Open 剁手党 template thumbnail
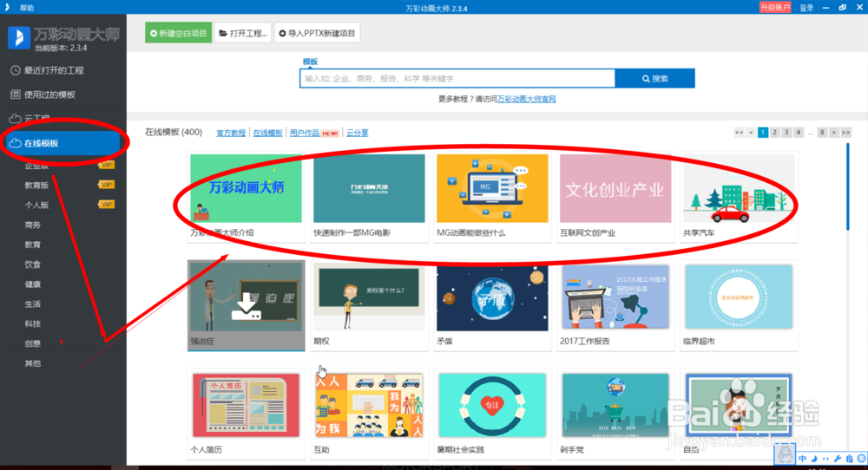This screenshot has height=470, width=868. tap(615, 405)
